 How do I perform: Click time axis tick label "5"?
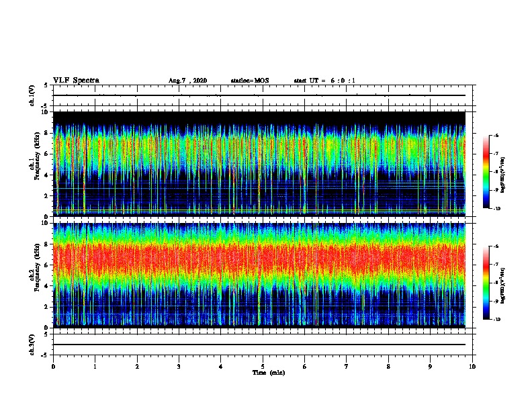coord(263,367)
